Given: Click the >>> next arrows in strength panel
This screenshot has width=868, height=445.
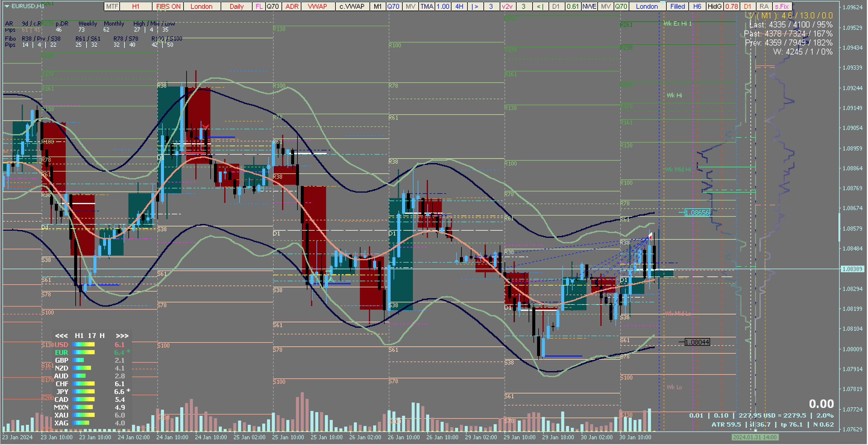Looking at the screenshot, I should (x=122, y=336).
